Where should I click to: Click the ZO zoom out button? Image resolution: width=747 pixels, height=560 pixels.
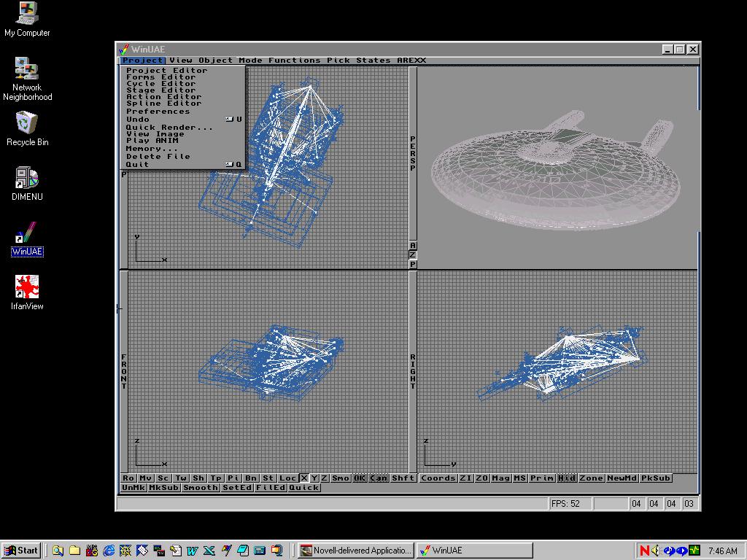coord(482,478)
